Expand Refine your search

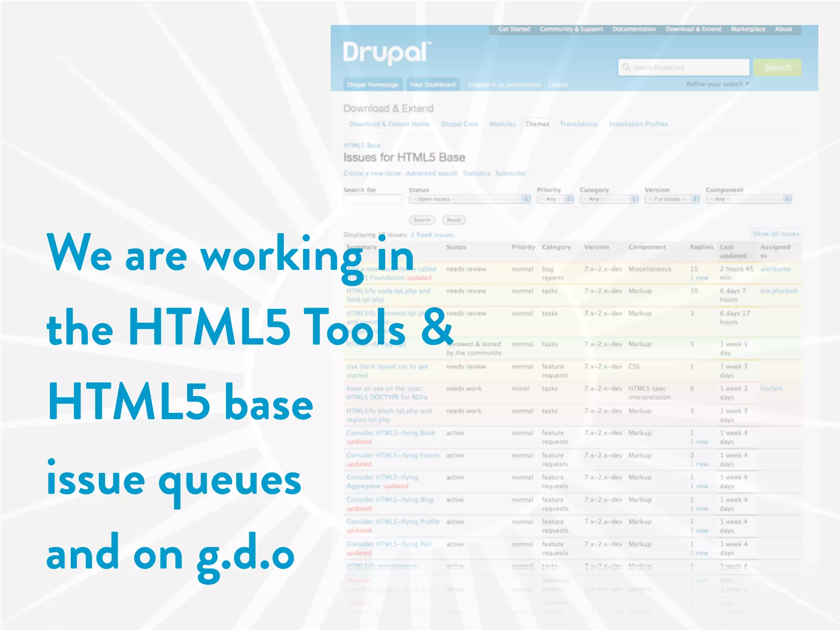pos(717,84)
